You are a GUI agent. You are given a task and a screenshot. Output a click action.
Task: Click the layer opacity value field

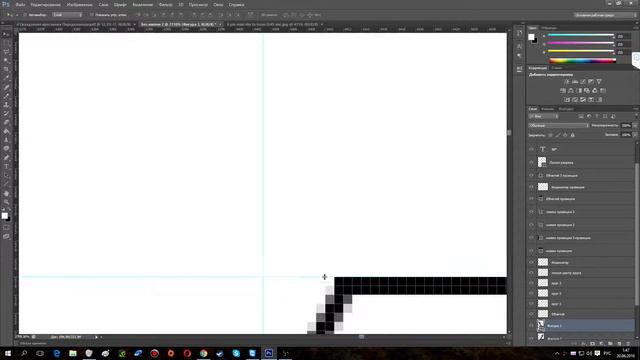(626, 126)
